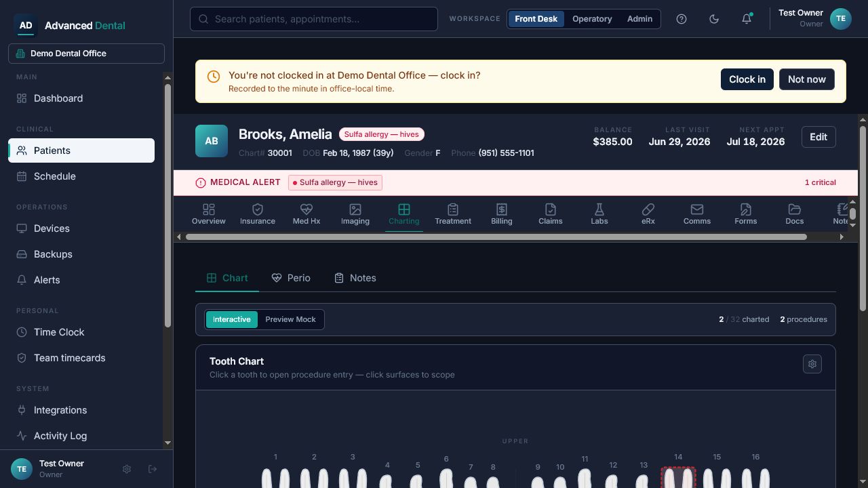The width and height of the screenshot is (868, 488).
Task: Select Patients in sidebar
Action: [81, 150]
